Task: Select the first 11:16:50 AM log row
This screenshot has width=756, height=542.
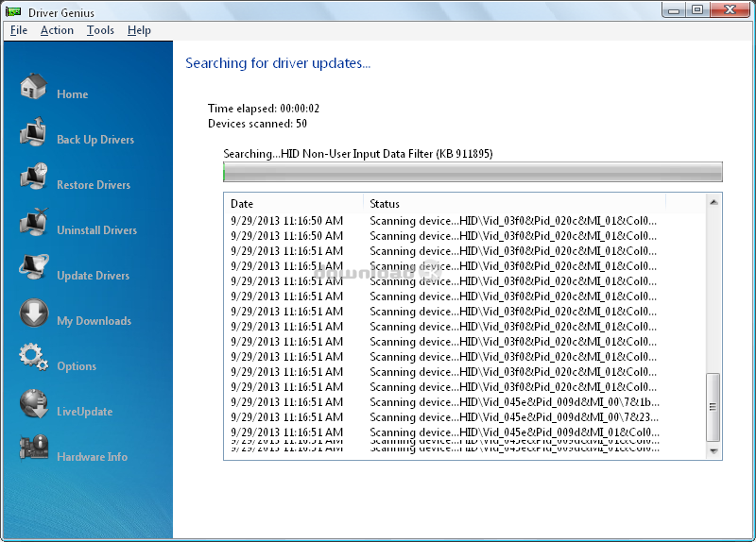Action: [443, 221]
